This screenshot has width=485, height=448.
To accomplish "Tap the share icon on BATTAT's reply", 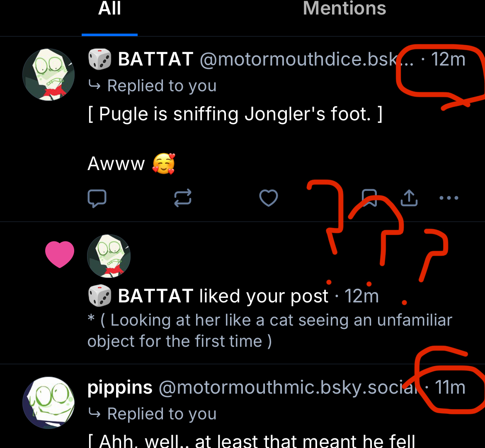I will [x=409, y=198].
